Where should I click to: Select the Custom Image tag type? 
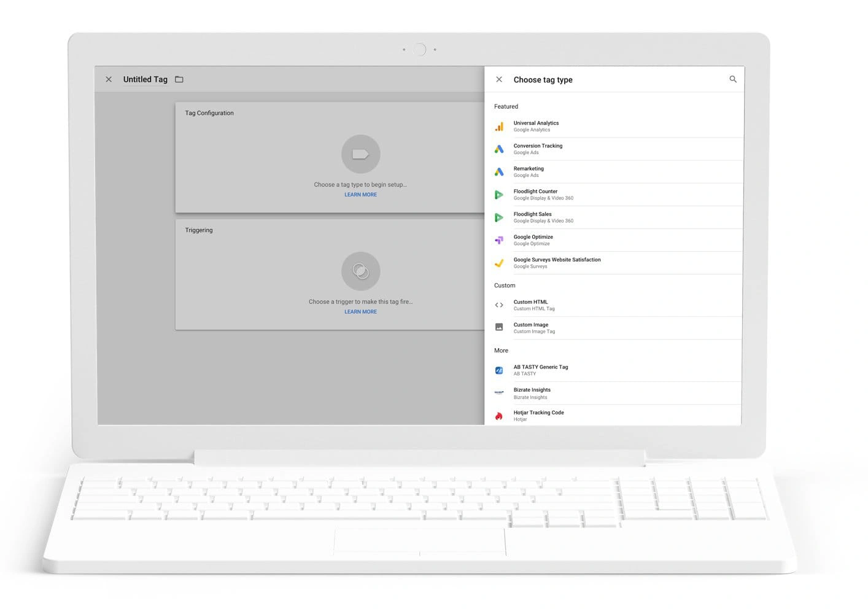[x=618, y=328]
